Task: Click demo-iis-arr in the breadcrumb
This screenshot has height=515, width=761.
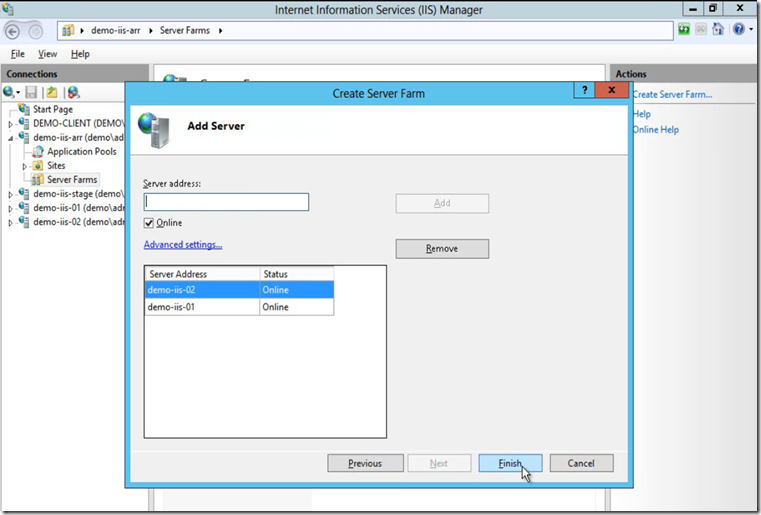Action: pyautogui.click(x=116, y=31)
